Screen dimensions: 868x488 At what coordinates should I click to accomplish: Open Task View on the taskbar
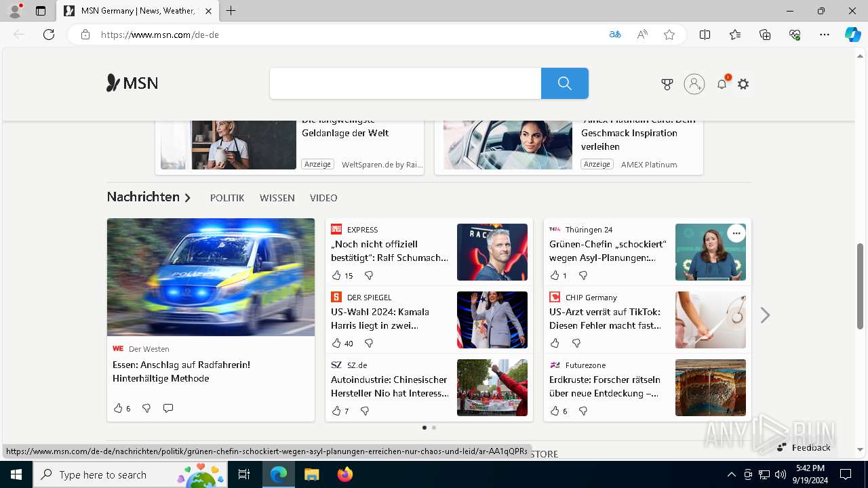244,474
